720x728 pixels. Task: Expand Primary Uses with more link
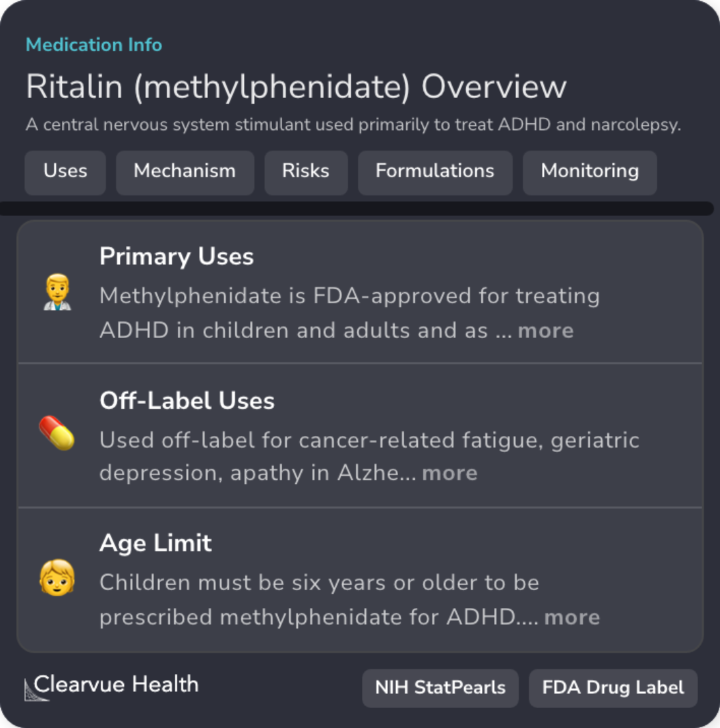tap(545, 331)
